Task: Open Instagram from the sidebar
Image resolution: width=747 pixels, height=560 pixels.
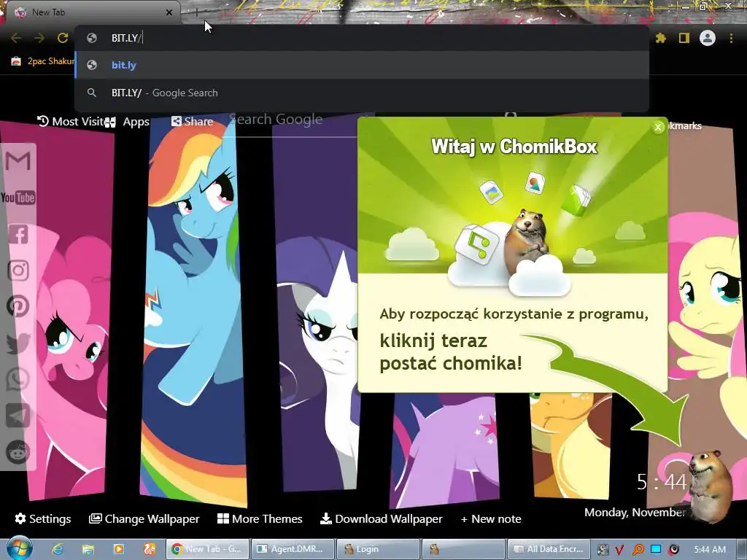Action: (18, 271)
